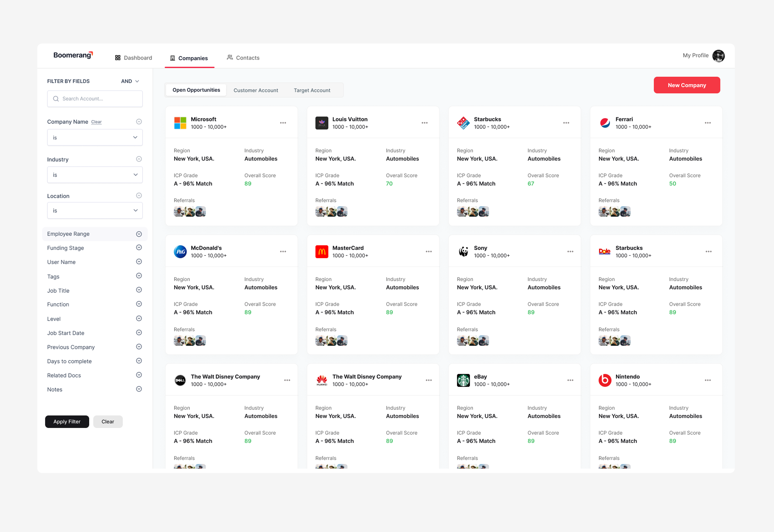
Task: Switch to the Customer Account tab
Action: click(256, 90)
